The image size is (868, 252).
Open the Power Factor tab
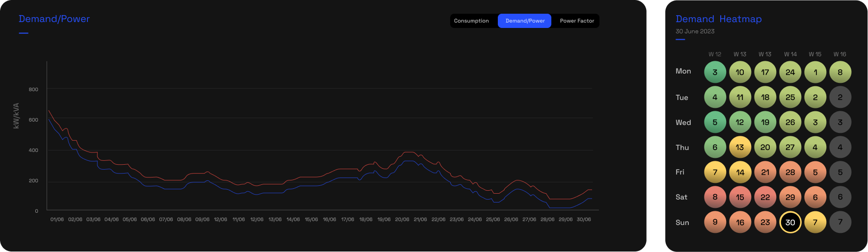point(576,21)
